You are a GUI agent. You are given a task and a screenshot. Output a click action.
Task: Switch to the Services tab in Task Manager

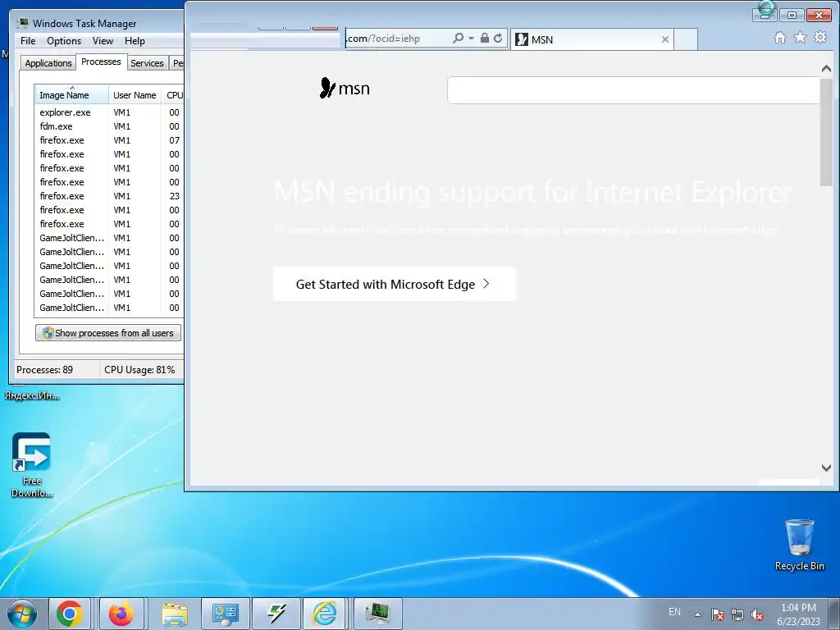click(x=147, y=63)
